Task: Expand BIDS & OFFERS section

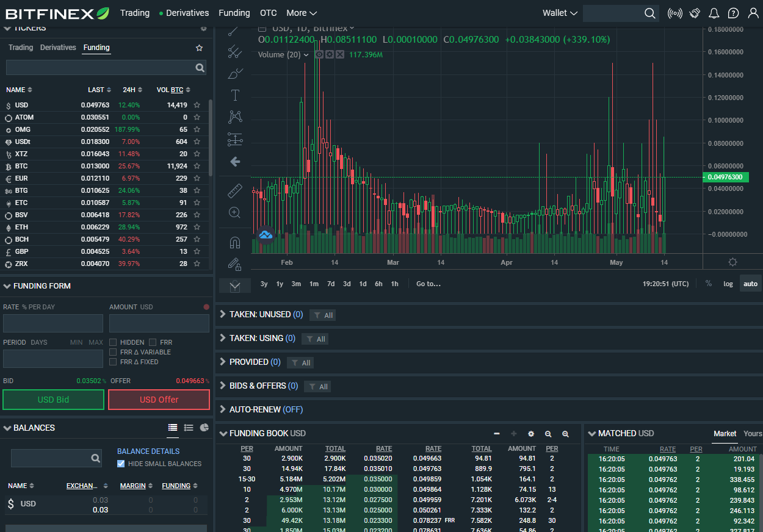Action: coord(223,386)
